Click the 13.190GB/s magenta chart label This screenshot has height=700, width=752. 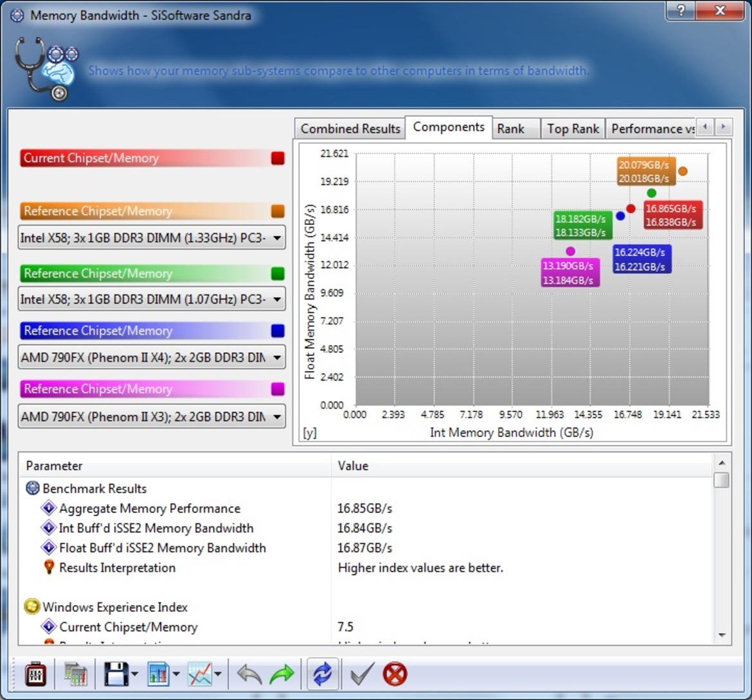pyautogui.click(x=569, y=273)
